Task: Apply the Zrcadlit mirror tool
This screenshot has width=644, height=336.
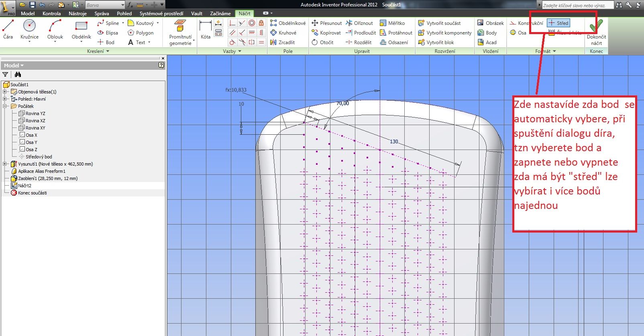Action: (x=283, y=42)
